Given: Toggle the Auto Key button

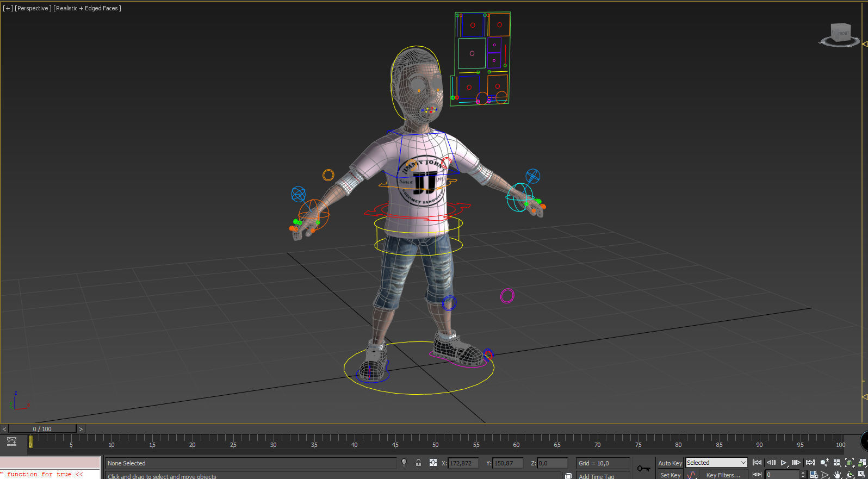Looking at the screenshot, I should pos(670,463).
